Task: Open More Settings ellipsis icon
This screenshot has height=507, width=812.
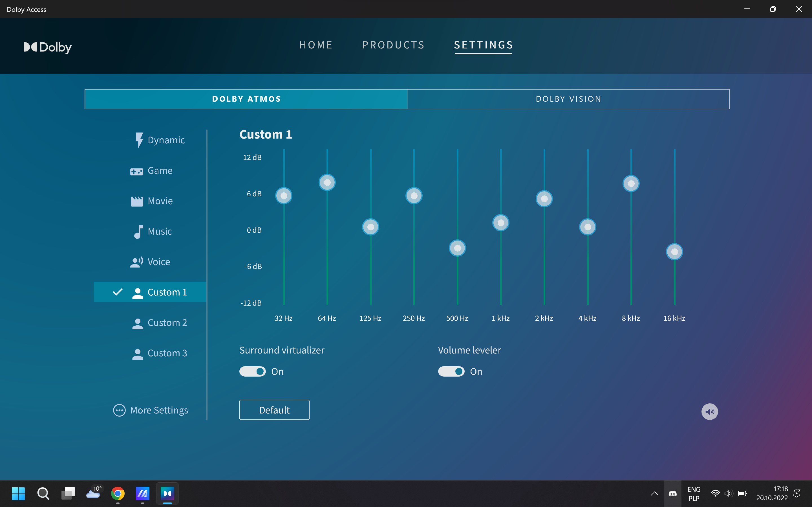Action: coord(120,410)
